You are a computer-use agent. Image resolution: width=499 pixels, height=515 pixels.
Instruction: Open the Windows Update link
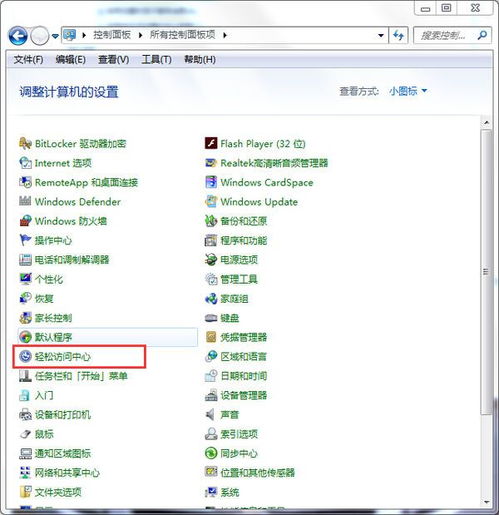(x=259, y=202)
